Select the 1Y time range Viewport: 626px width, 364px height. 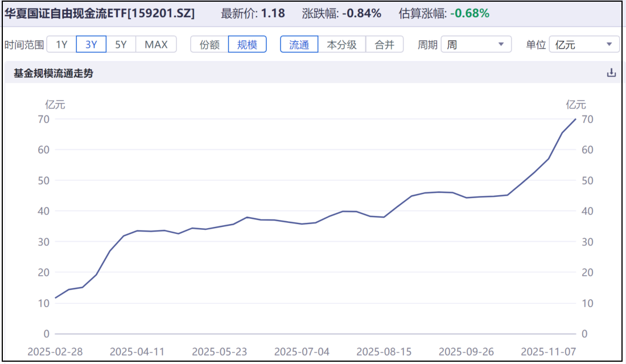[x=60, y=44]
